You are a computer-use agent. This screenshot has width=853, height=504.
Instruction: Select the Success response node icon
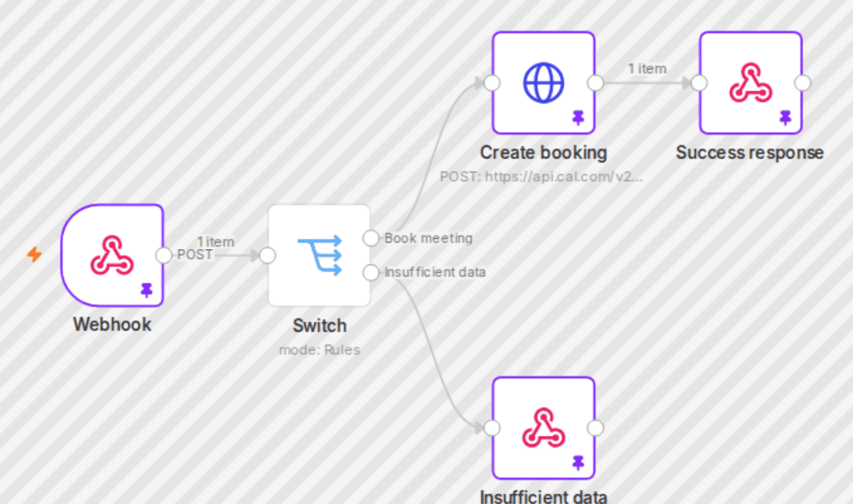(751, 83)
